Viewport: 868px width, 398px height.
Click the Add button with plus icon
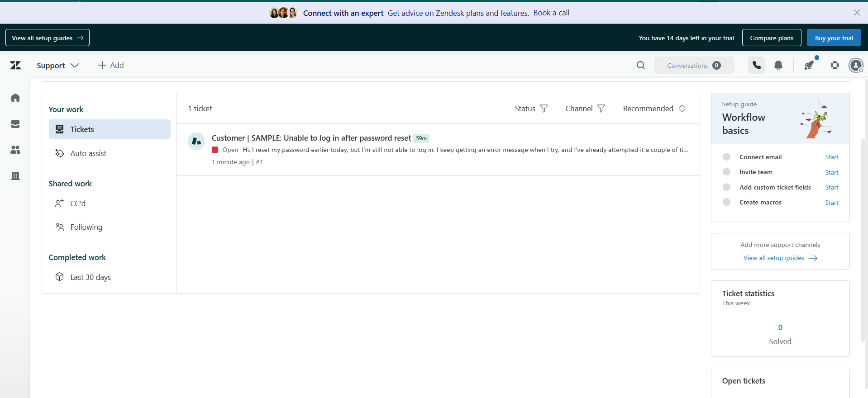click(111, 65)
